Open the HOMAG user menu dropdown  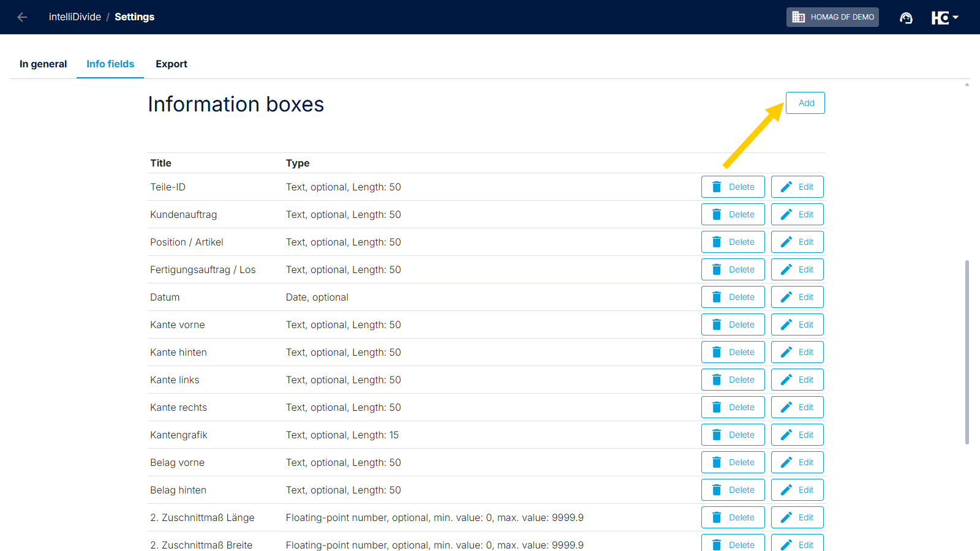(x=944, y=17)
